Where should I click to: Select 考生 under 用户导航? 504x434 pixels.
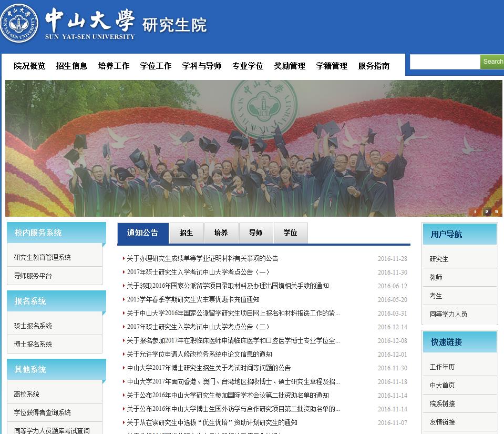tap(436, 296)
